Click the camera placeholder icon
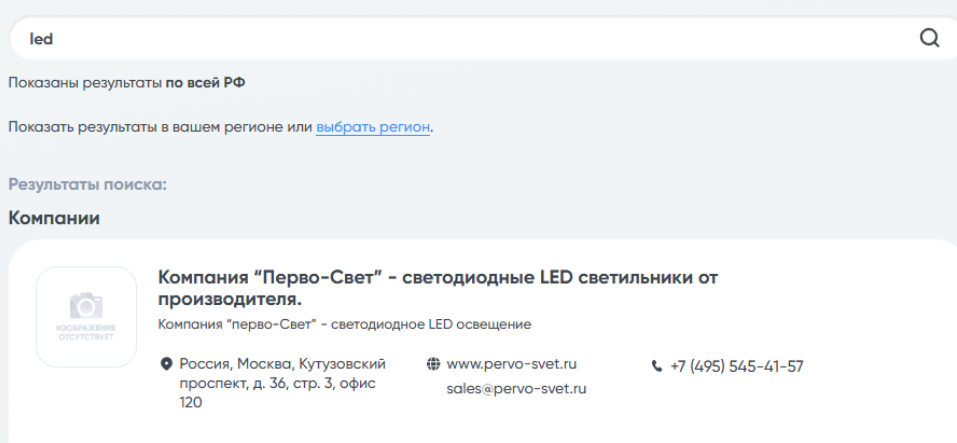The image size is (957, 443). click(86, 305)
